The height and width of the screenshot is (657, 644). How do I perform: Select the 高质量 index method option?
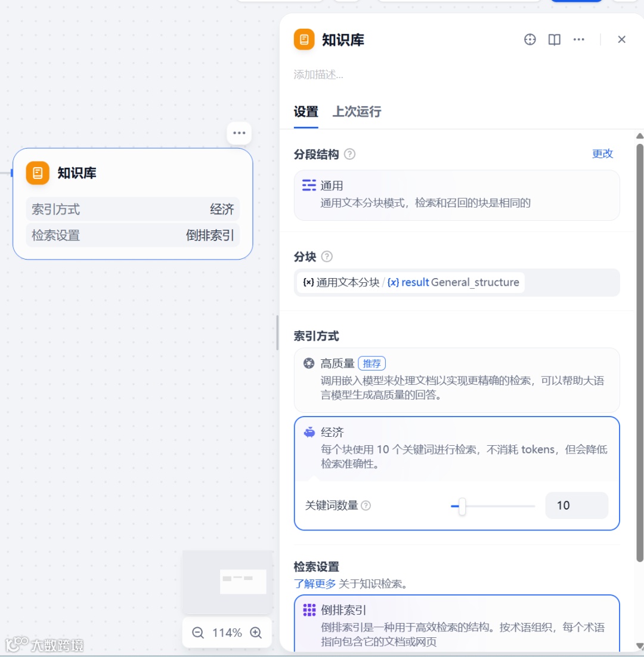click(456, 380)
